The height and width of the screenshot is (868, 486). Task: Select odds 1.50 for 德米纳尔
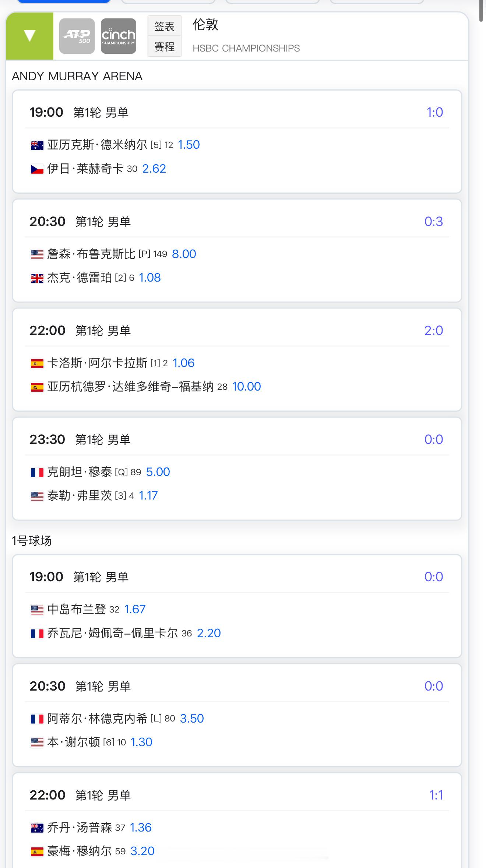point(189,145)
